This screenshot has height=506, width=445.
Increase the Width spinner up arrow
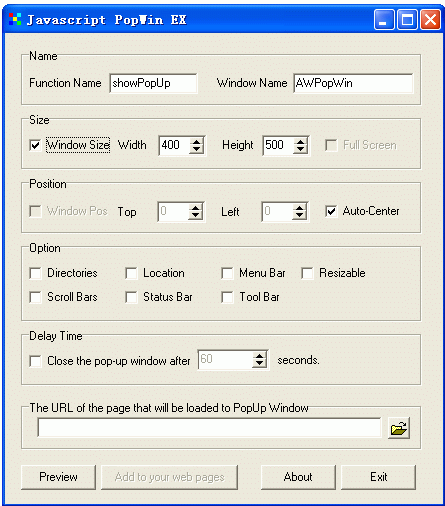(196, 142)
